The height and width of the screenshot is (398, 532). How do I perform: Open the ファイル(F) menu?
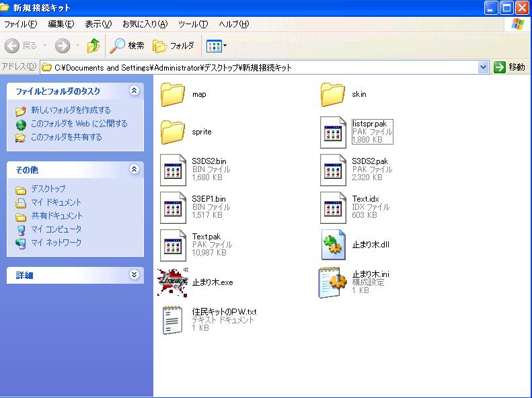pos(21,24)
